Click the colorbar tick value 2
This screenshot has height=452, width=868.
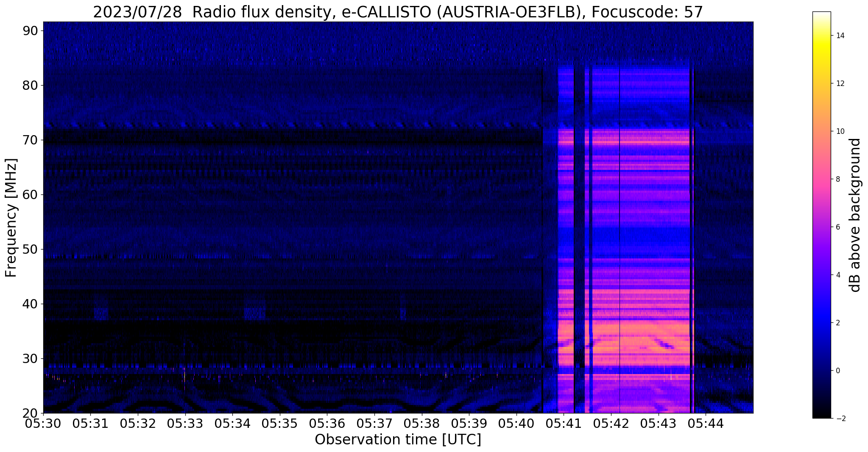point(837,323)
